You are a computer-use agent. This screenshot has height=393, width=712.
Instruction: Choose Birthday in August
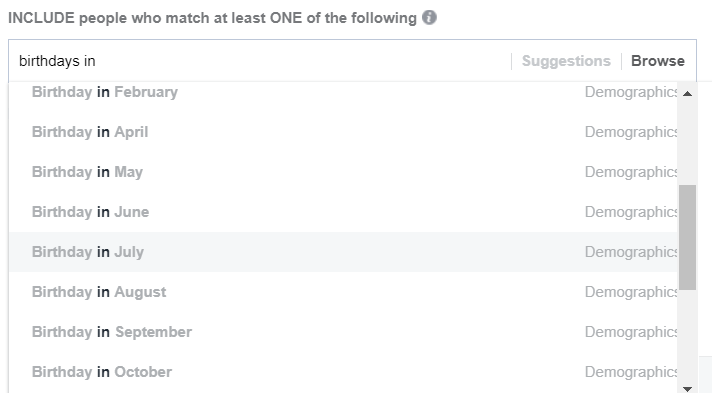(343, 292)
